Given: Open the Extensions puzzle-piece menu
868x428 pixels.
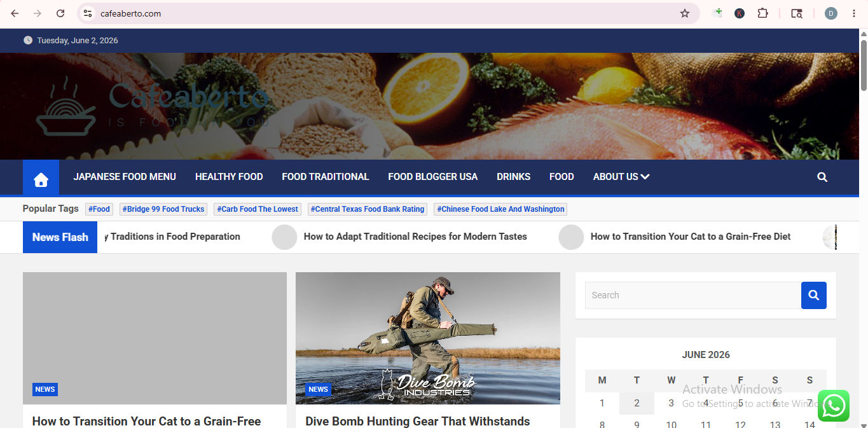Looking at the screenshot, I should 762,13.
